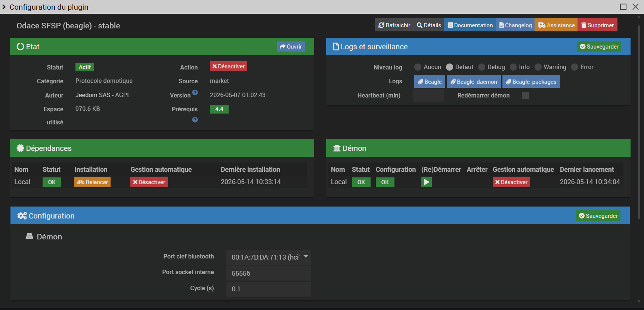This screenshot has height=310, width=644.
Task: Save Logs et surveillance settings
Action: (599, 47)
